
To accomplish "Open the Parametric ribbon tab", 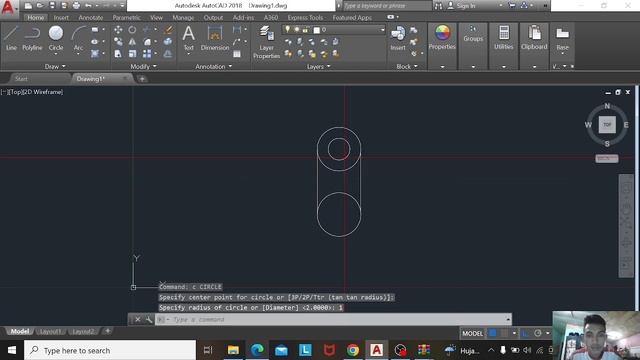I will (127, 18).
